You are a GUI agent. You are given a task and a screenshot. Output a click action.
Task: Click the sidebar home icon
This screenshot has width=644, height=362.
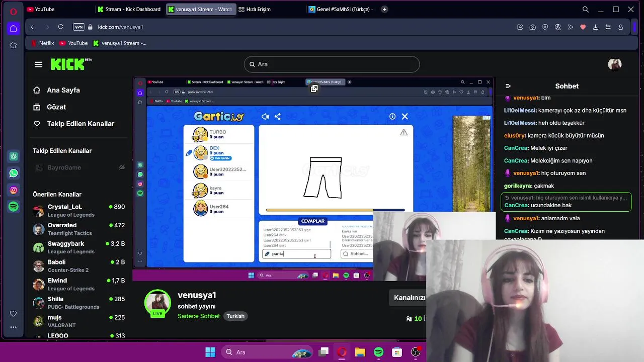click(14, 28)
